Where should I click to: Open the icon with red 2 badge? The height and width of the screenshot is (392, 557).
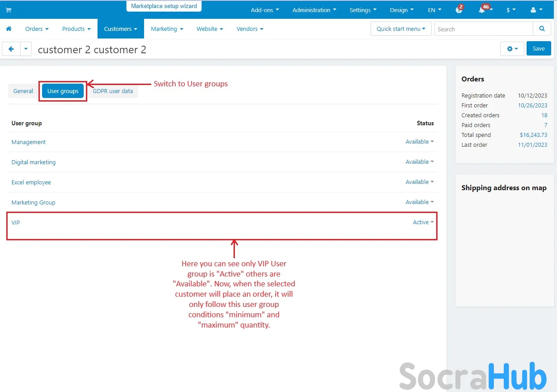[x=459, y=9]
